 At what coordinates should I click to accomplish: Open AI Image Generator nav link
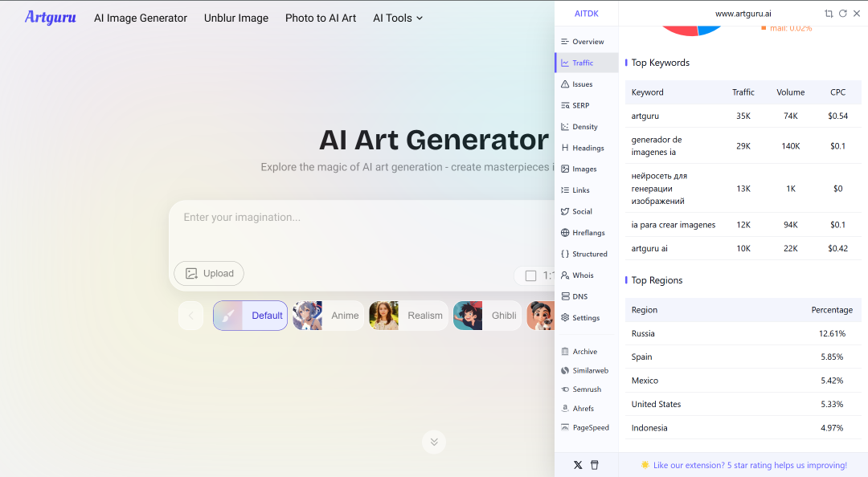(141, 18)
